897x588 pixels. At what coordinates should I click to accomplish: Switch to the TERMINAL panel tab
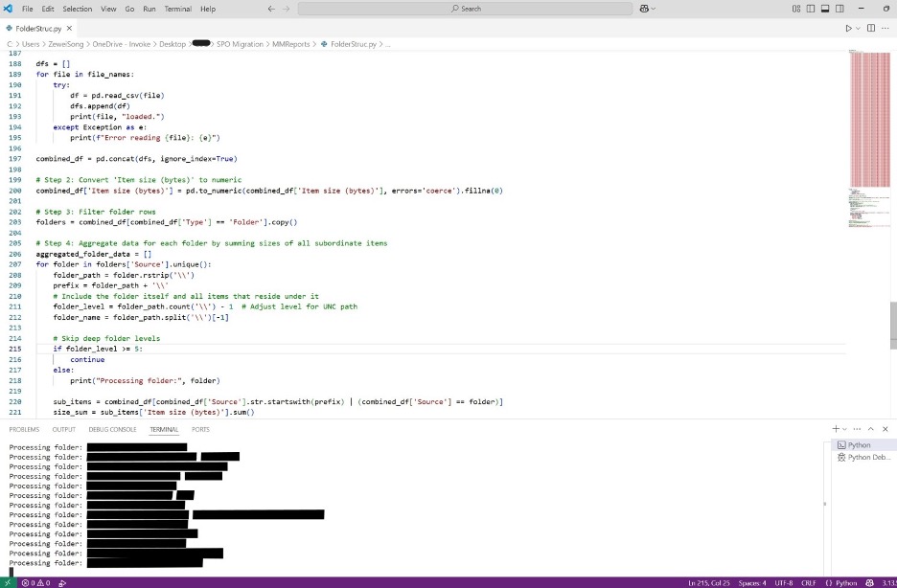coord(164,429)
